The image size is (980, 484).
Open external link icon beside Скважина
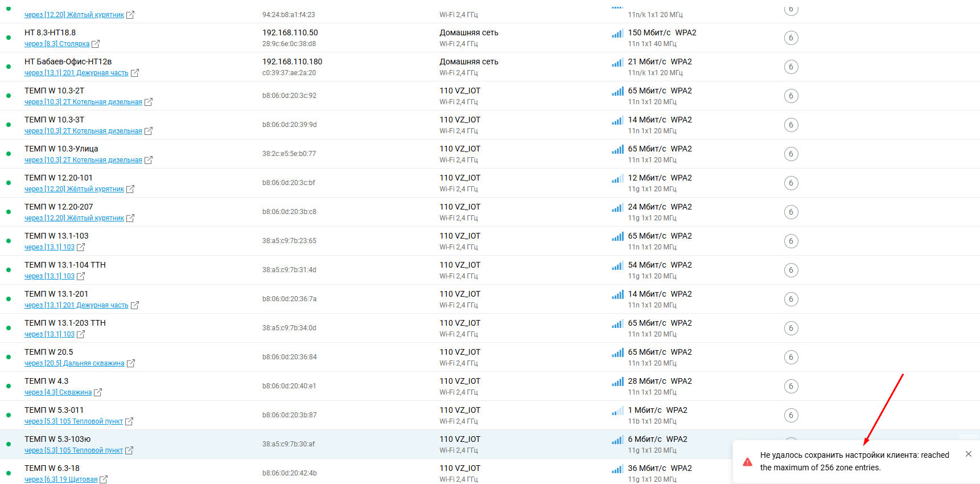click(98, 392)
